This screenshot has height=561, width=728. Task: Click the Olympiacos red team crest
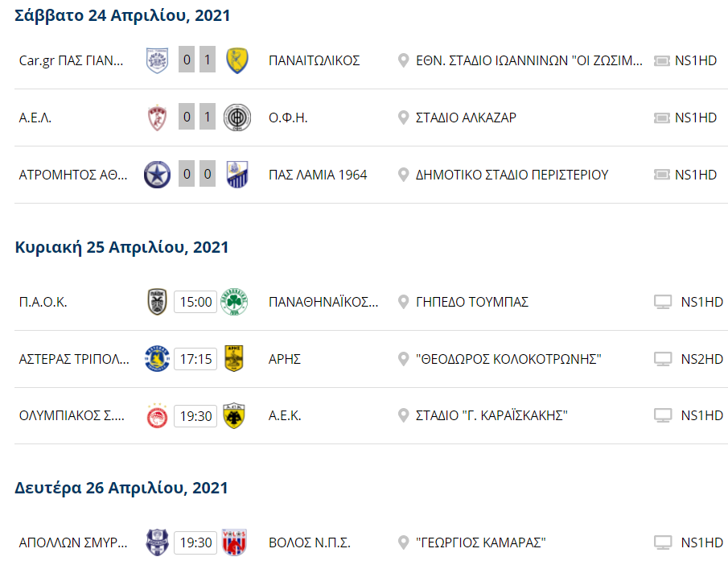[x=156, y=416]
